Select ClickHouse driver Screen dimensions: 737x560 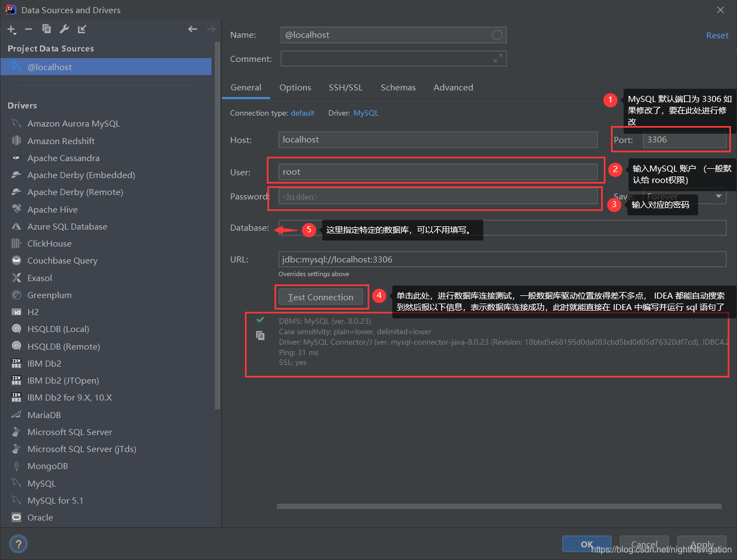coord(49,243)
